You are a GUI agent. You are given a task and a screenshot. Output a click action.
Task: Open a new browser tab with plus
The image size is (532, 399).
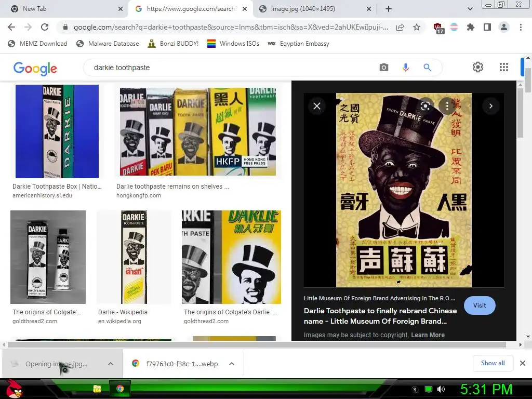[x=389, y=9]
